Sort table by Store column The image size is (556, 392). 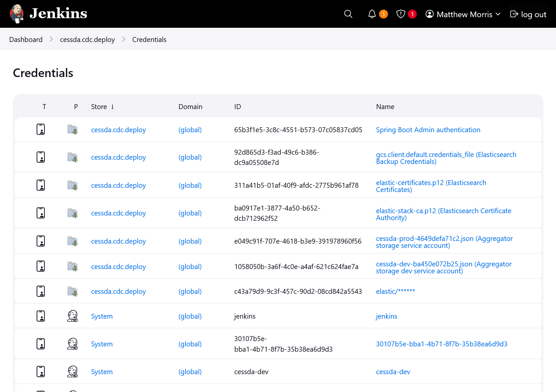pyautogui.click(x=103, y=107)
